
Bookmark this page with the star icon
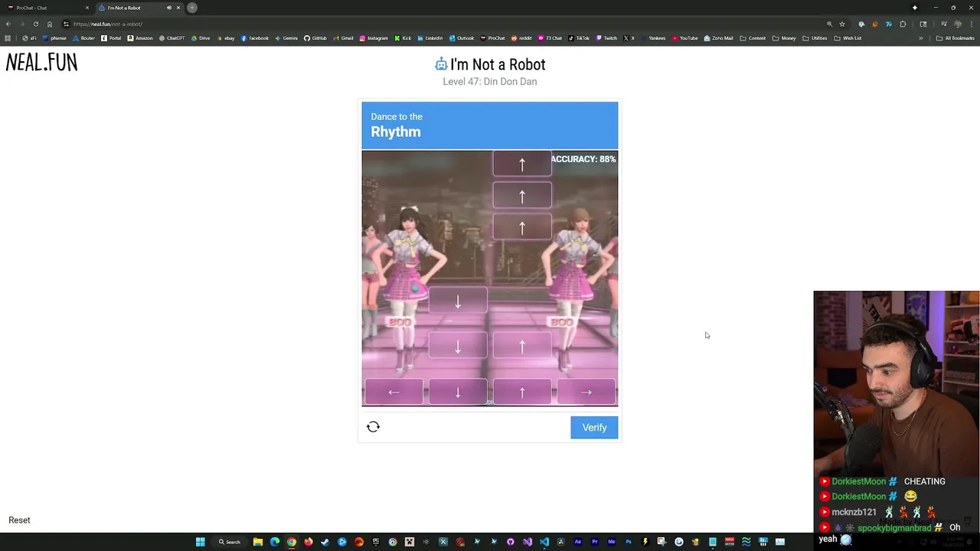842,24
